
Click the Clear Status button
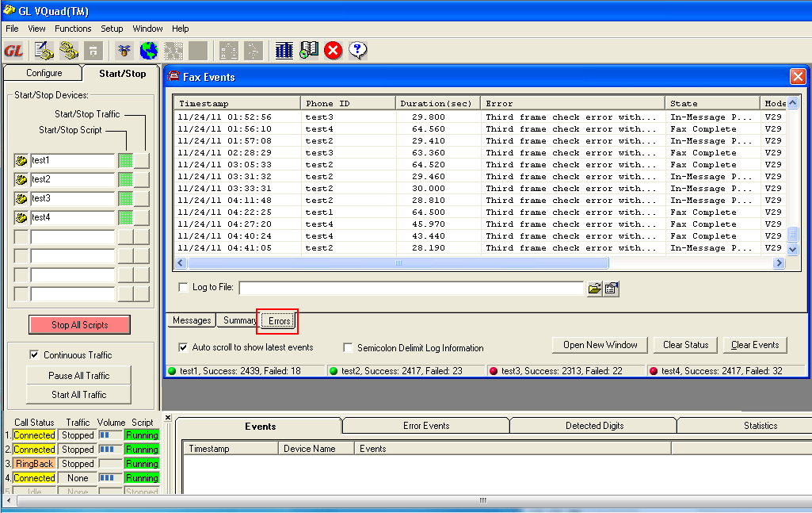pos(685,345)
